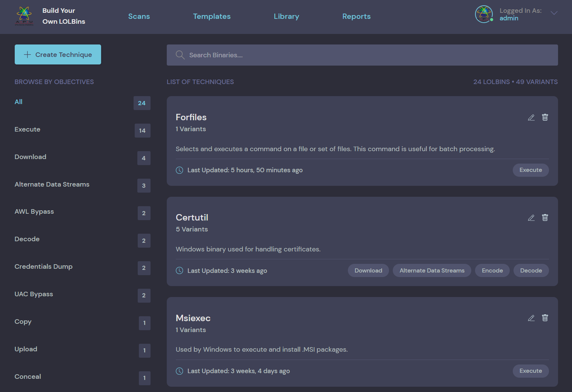Click the Encode tag on Certutil card
Image resolution: width=572 pixels, height=392 pixels.
click(x=492, y=271)
